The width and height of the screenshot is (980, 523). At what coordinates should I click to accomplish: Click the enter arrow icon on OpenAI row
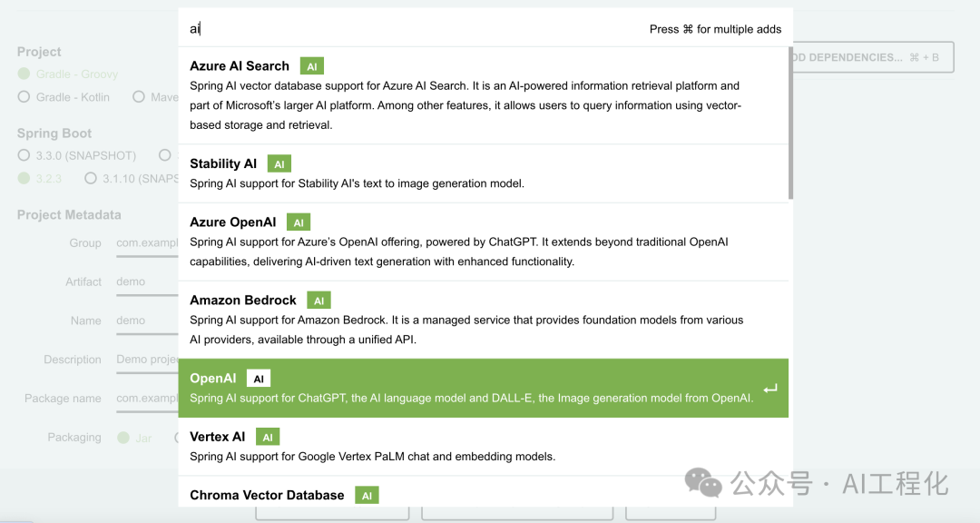point(770,389)
